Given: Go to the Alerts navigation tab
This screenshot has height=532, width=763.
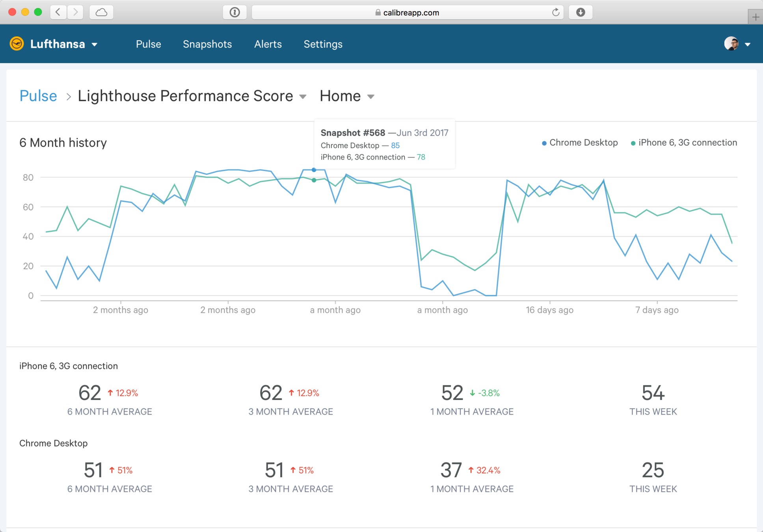Looking at the screenshot, I should (268, 44).
